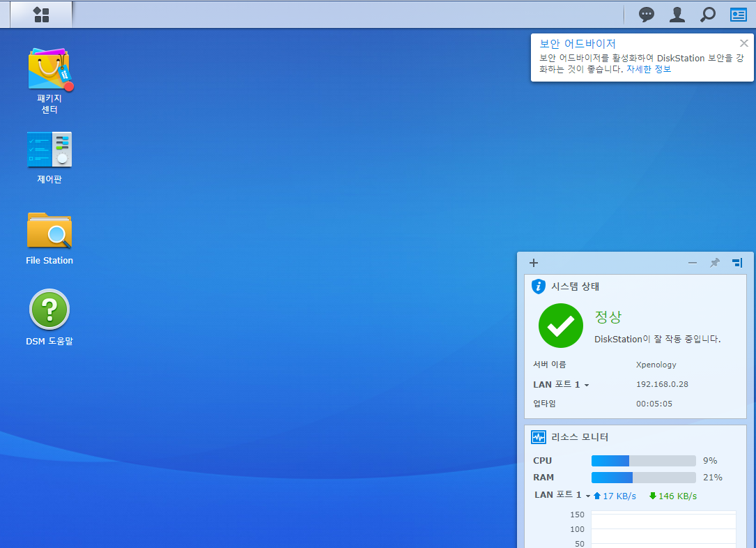The width and height of the screenshot is (756, 548).
Task: Follow the 자세한 정보 link
Action: [x=649, y=69]
